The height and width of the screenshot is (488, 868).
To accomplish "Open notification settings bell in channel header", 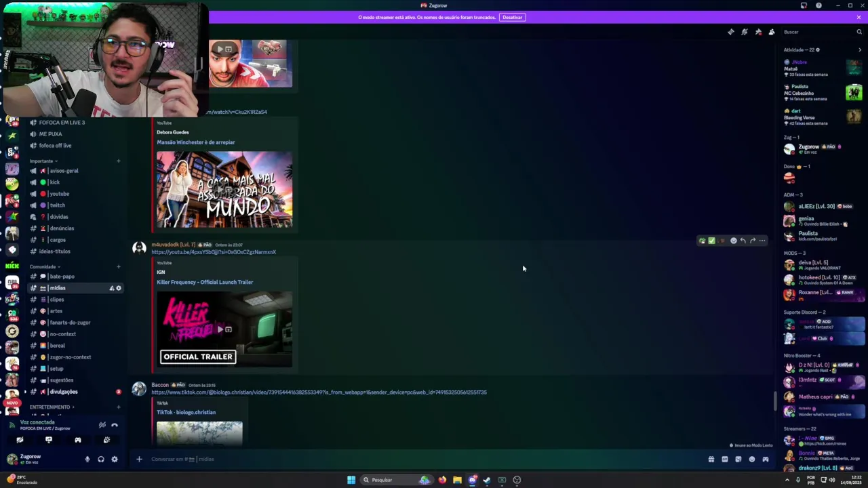I will point(744,32).
